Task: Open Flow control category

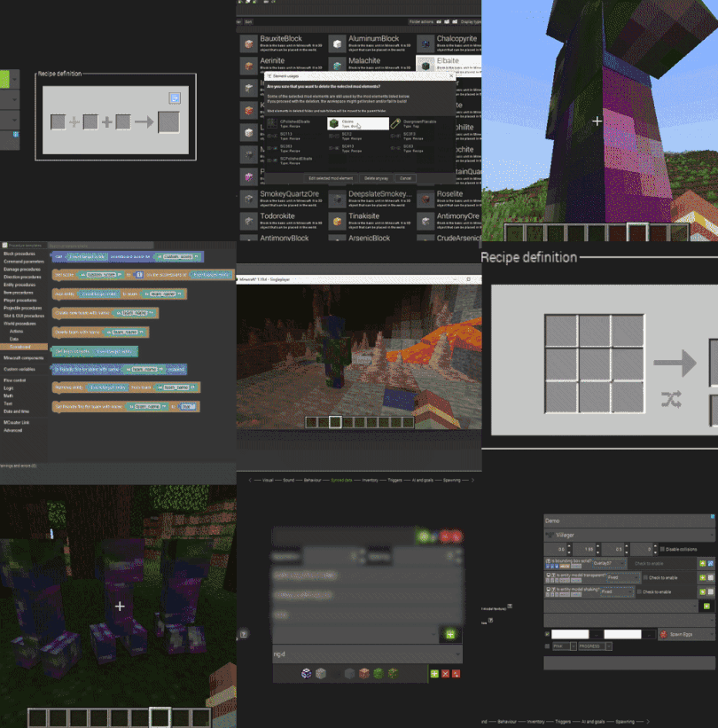Action: [15, 380]
